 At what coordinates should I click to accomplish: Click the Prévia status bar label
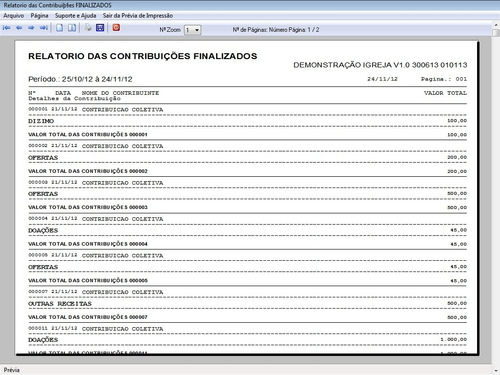(x=12, y=370)
